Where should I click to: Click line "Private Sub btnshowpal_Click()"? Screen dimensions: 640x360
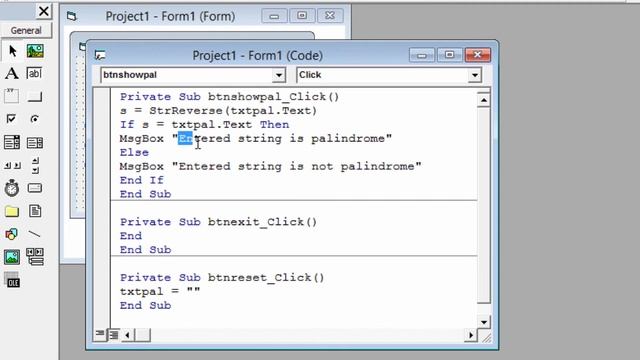[x=229, y=97]
